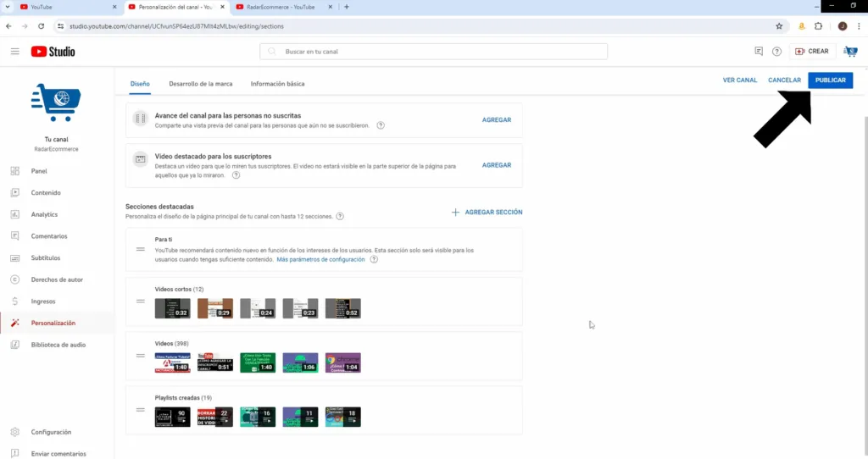The height and width of the screenshot is (459, 868).
Task: Click the CANCELAR button
Action: pos(784,80)
